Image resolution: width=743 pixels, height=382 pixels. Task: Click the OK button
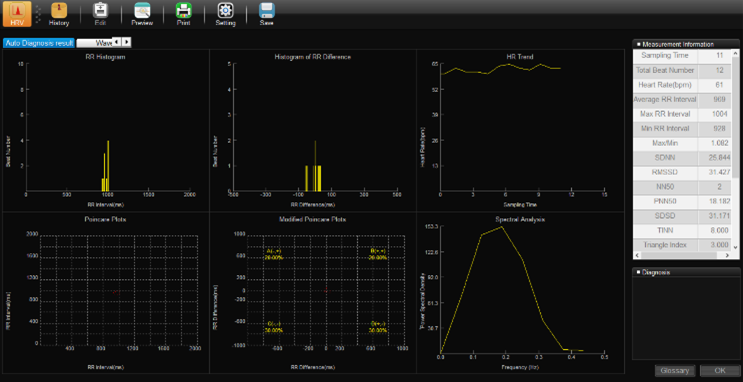(720, 371)
